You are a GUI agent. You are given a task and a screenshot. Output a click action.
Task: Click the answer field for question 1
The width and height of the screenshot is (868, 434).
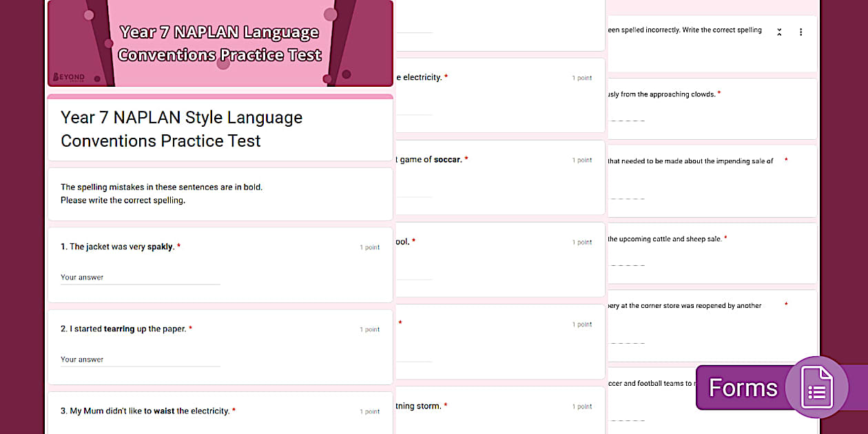click(140, 278)
